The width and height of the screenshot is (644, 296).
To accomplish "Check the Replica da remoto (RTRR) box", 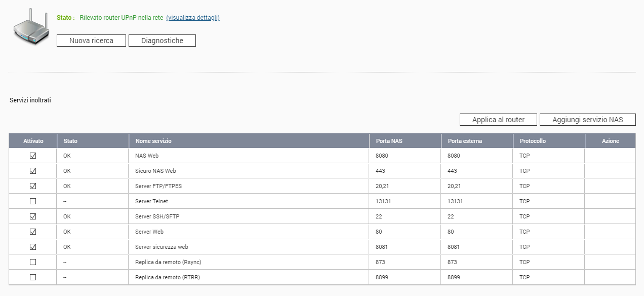I will (x=33, y=277).
